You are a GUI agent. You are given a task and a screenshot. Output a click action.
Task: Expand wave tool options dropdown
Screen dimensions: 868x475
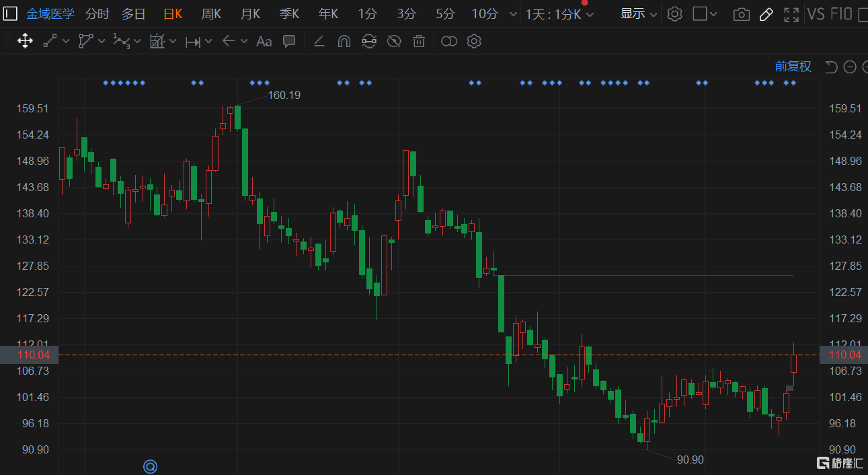[x=137, y=42]
